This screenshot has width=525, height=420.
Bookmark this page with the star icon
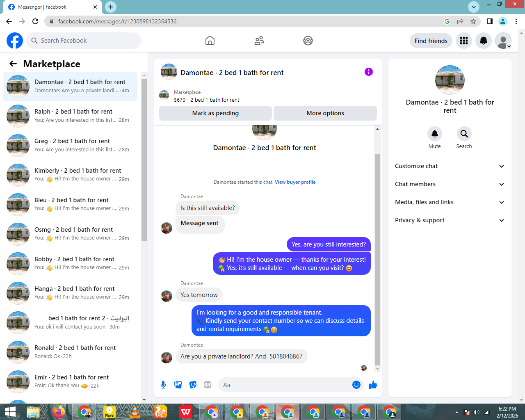(473, 21)
